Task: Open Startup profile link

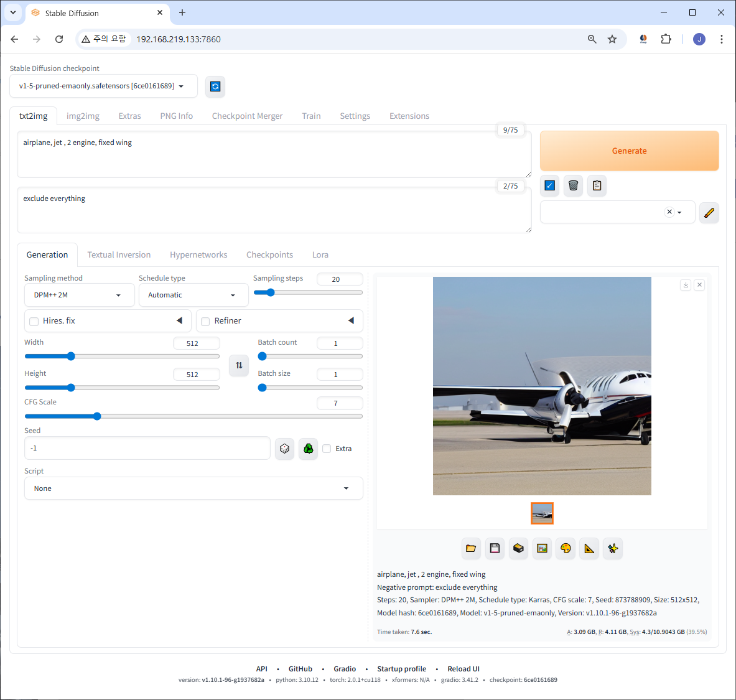Action: coord(402,669)
